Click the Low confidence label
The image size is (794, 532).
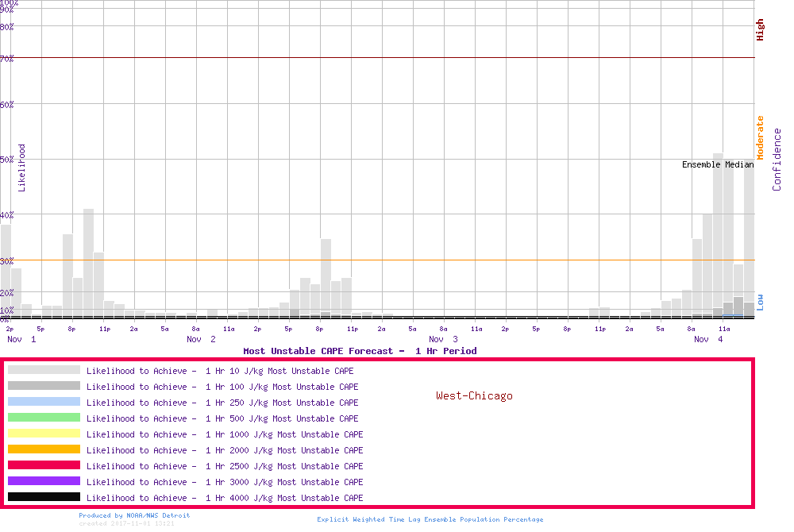760,302
